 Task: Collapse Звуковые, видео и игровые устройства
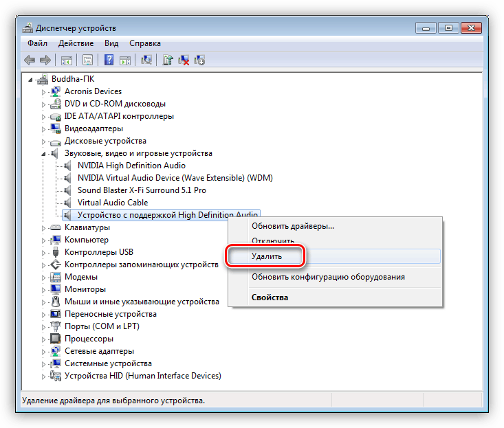pyautogui.click(x=43, y=154)
